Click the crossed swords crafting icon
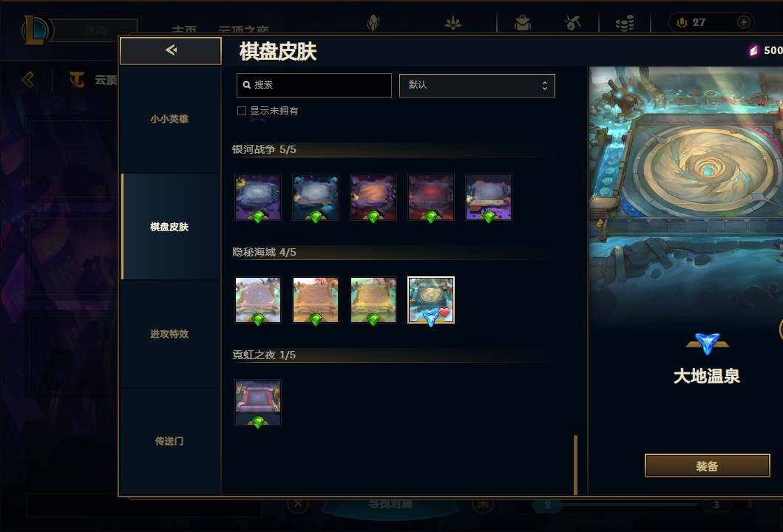 click(573, 22)
